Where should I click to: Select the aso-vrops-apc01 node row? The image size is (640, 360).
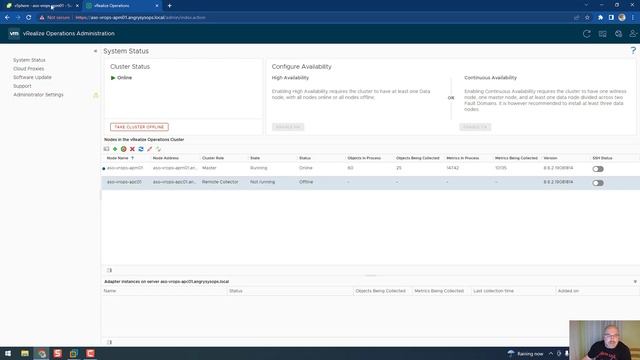click(371, 182)
